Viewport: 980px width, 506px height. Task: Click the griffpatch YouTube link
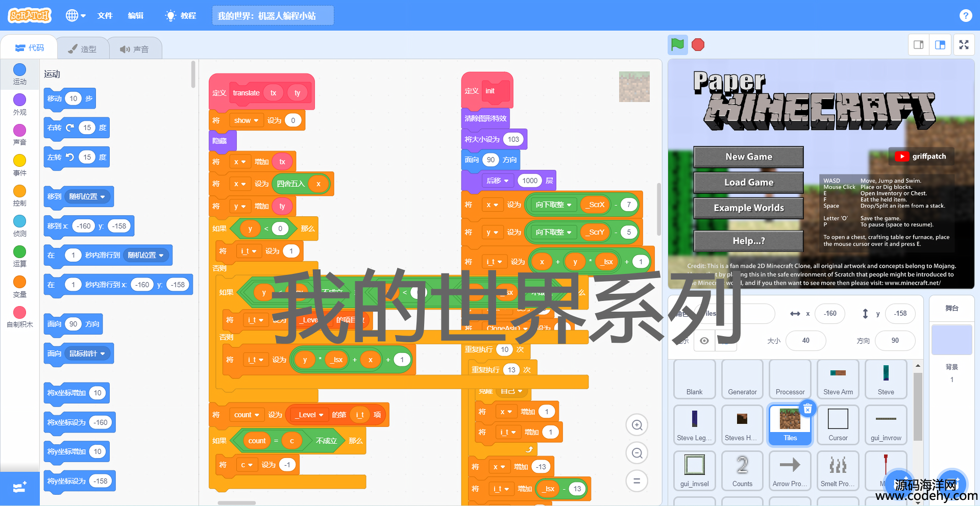[x=922, y=157]
